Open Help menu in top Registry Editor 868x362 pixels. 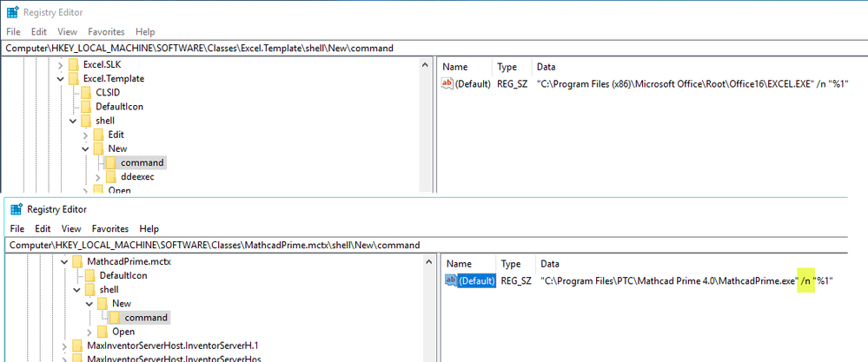(145, 31)
